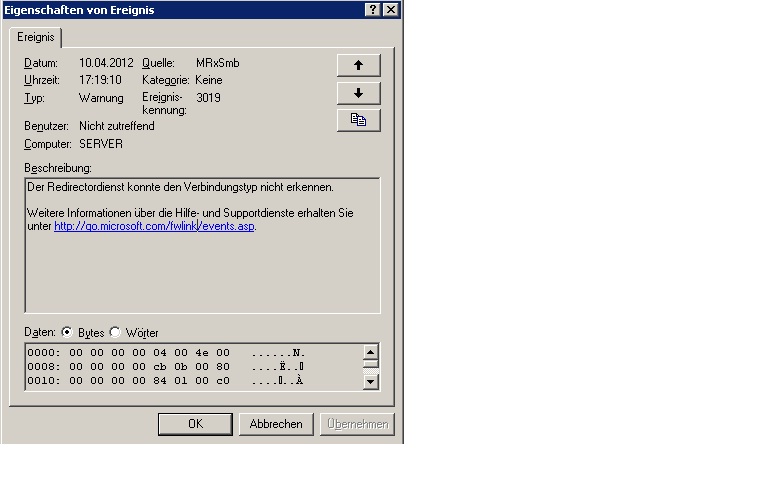Click the source value MRxSmb

217,63
